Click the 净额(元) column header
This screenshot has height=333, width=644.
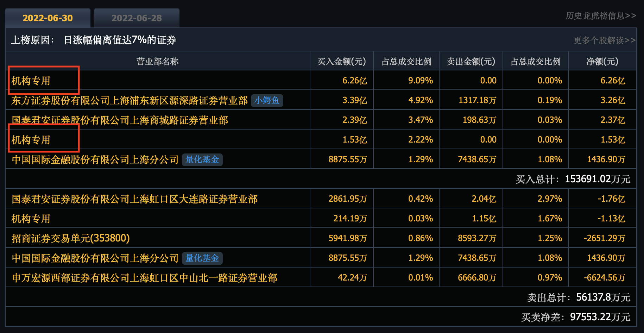click(x=602, y=62)
